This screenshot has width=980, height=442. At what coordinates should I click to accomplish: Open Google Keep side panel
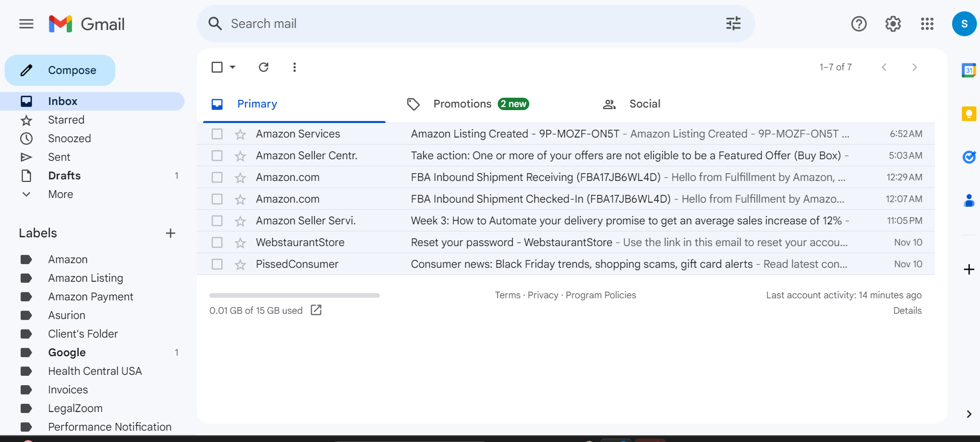(969, 113)
